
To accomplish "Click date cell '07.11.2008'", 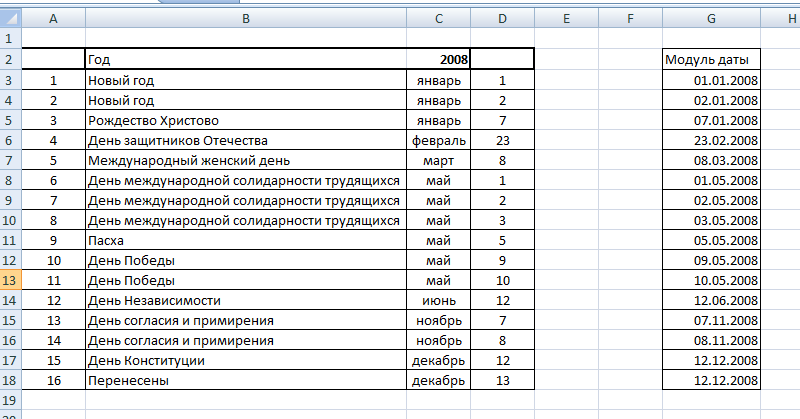I will coord(711,321).
